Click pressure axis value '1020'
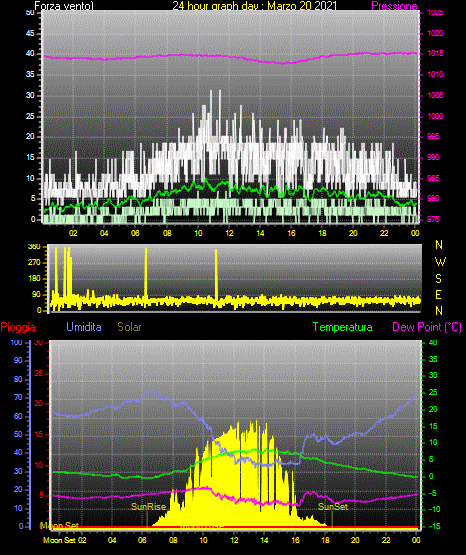The height and width of the screenshot is (555, 466). [x=435, y=33]
